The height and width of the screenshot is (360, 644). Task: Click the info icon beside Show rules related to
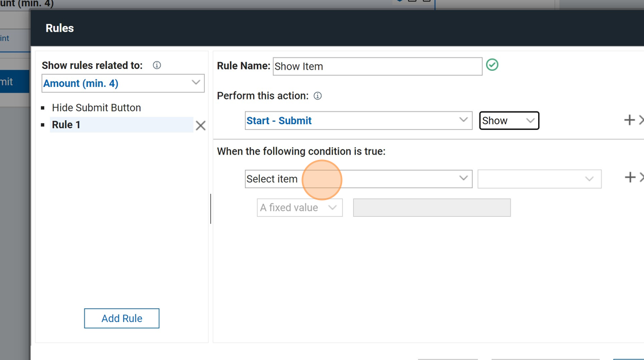click(156, 66)
